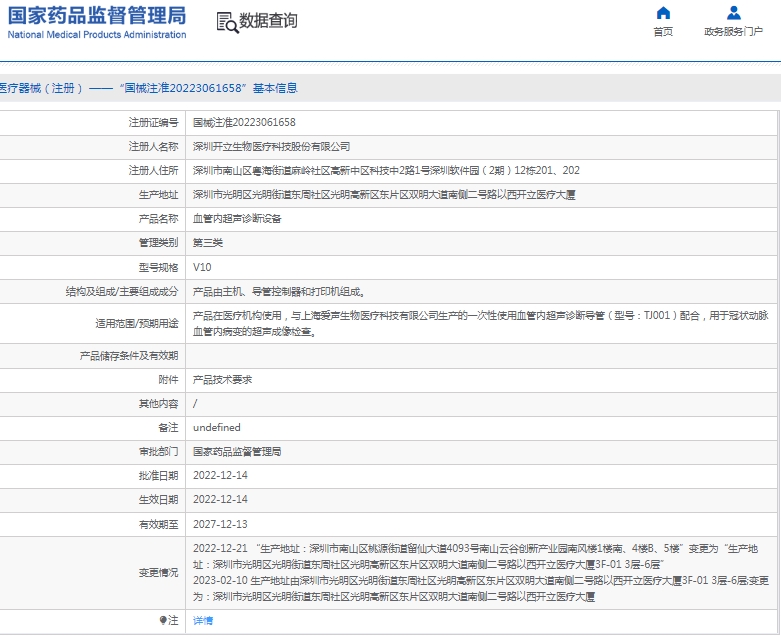Image resolution: width=781 pixels, height=643 pixels.
Task: Click the 医疗器械(注册) basic info heading
Action: pyautogui.click(x=148, y=88)
